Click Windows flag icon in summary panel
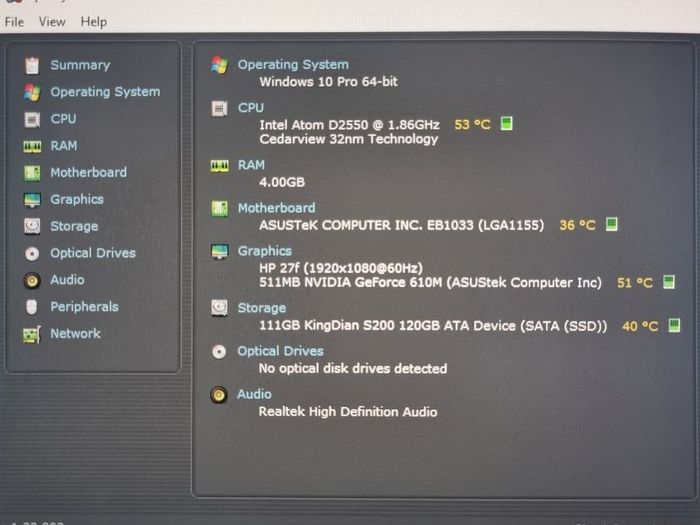700x525 pixels. pos(220,65)
